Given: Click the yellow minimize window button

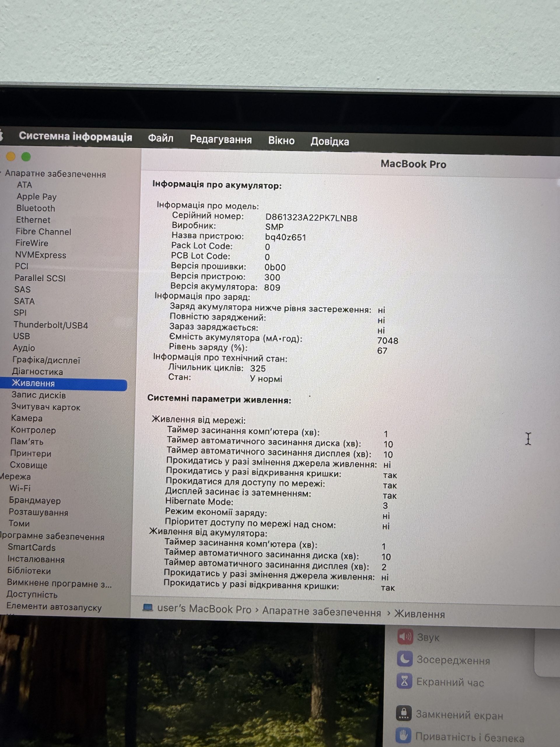Looking at the screenshot, I should coord(11,156).
